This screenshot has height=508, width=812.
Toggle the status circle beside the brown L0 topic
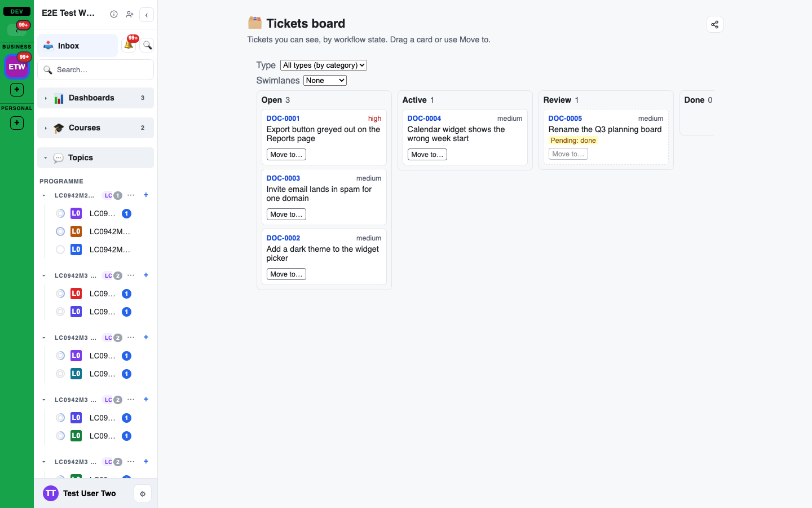[x=60, y=231]
